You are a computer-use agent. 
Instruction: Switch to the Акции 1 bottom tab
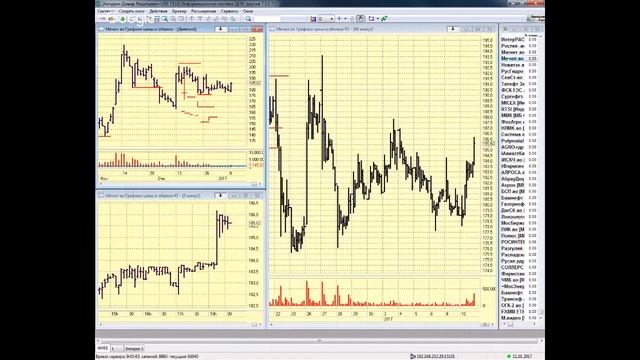(134, 349)
